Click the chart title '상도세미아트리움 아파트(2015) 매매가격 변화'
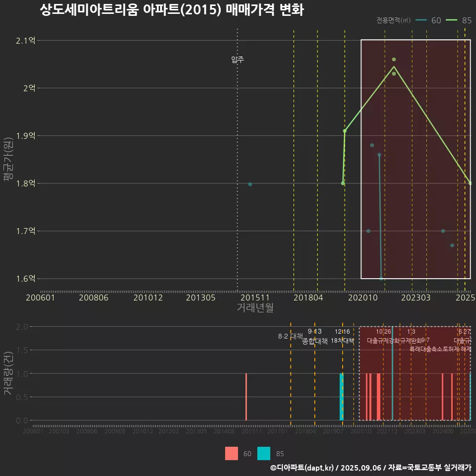 tap(172, 10)
